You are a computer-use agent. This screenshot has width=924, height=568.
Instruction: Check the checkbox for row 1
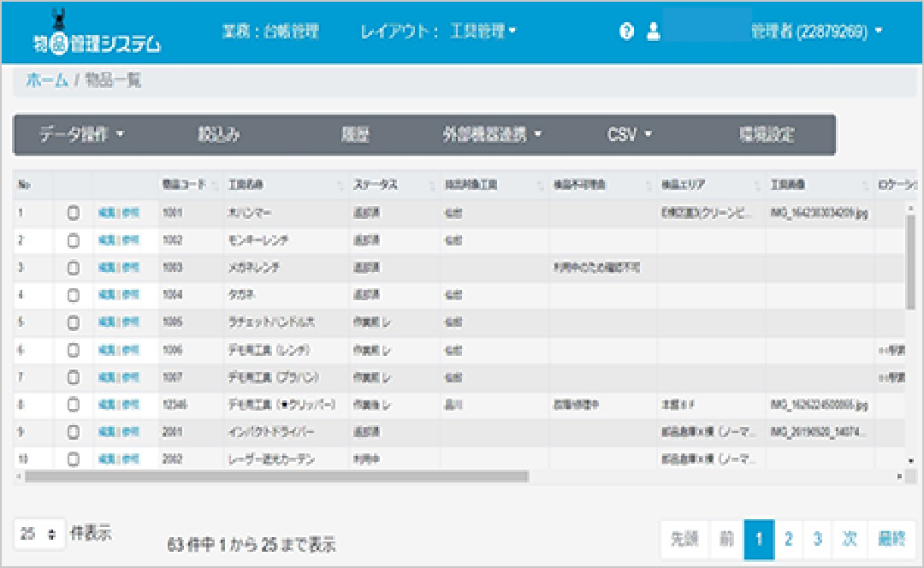(74, 213)
